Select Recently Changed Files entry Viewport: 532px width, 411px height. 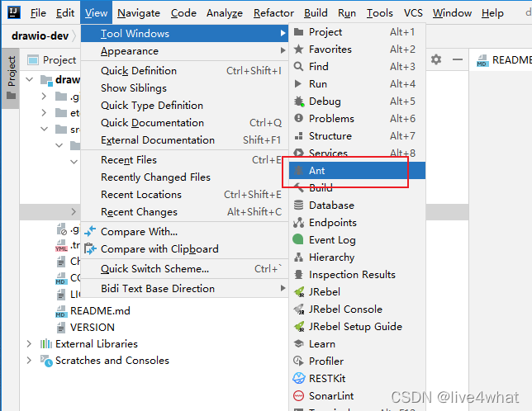click(184, 177)
